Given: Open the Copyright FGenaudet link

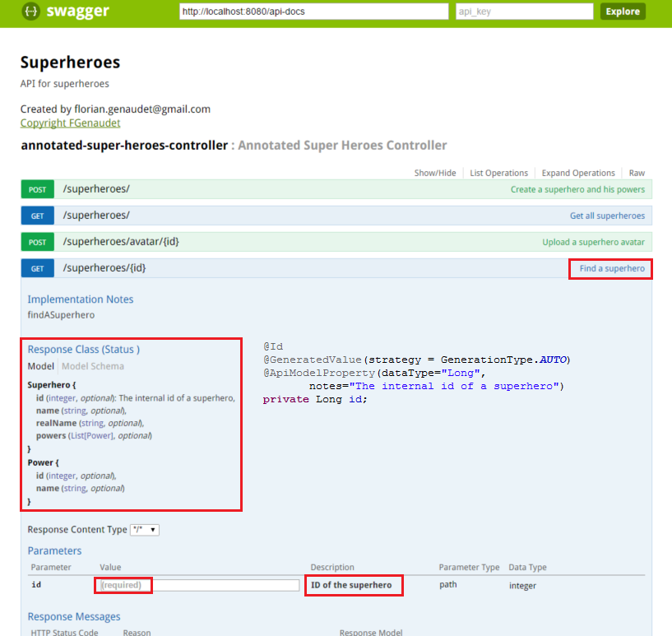Looking at the screenshot, I should (70, 123).
